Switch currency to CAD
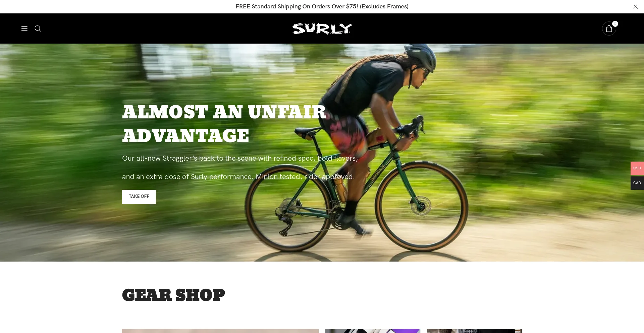Viewport: 644px width, 333px height. tap(637, 183)
